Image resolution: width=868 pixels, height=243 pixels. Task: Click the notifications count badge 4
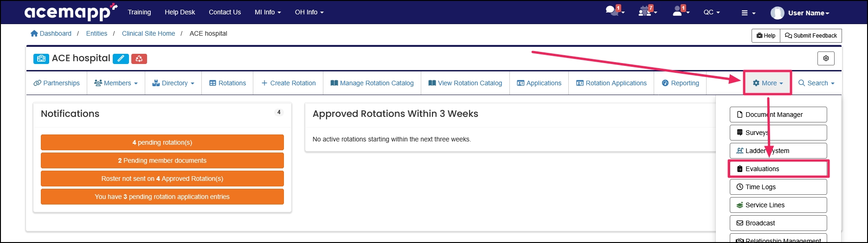click(x=279, y=112)
